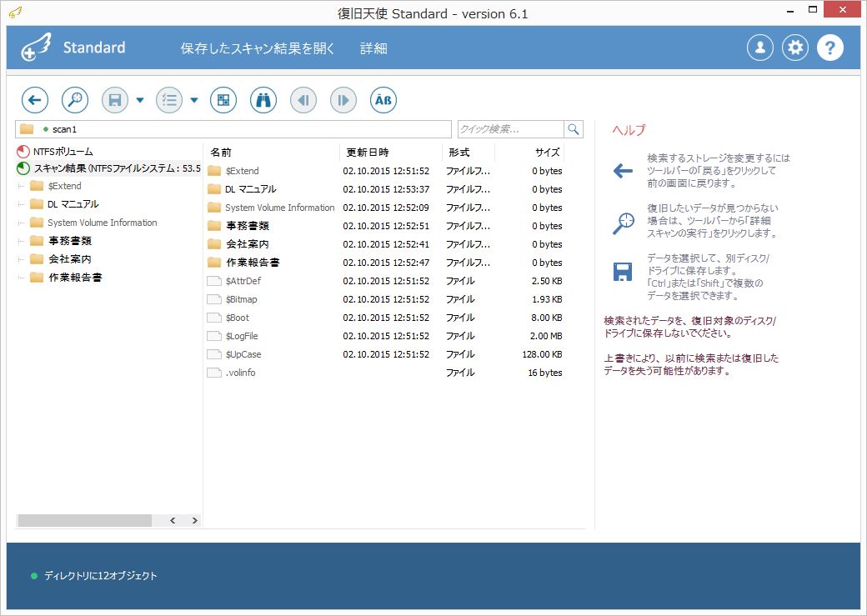Select $Extend folder in the tree
Viewport: 867px width, 616px height.
[56, 187]
